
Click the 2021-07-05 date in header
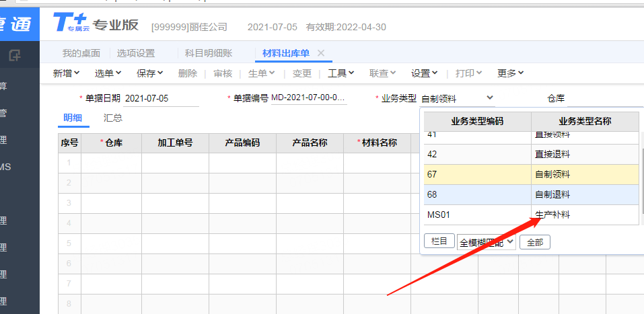tap(273, 28)
